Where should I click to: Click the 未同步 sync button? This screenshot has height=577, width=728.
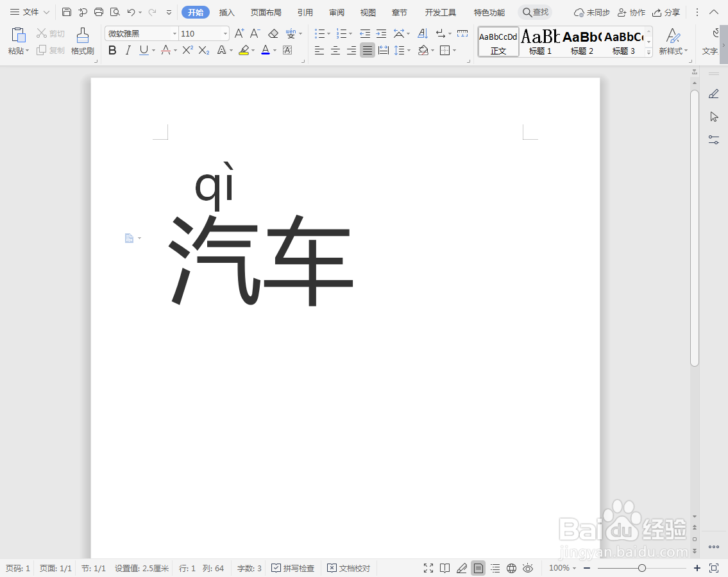pos(591,13)
